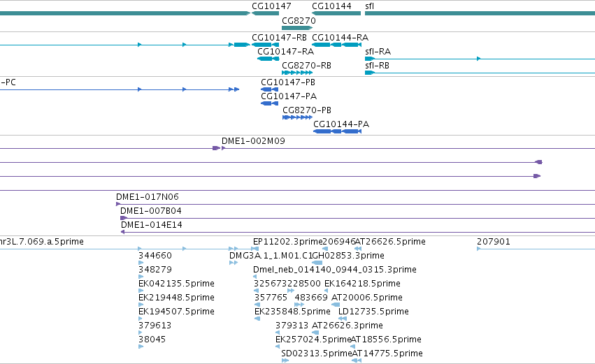The width and height of the screenshot is (595, 364).
Task: Select the CG10144 gene bar
Action: coord(336,13)
